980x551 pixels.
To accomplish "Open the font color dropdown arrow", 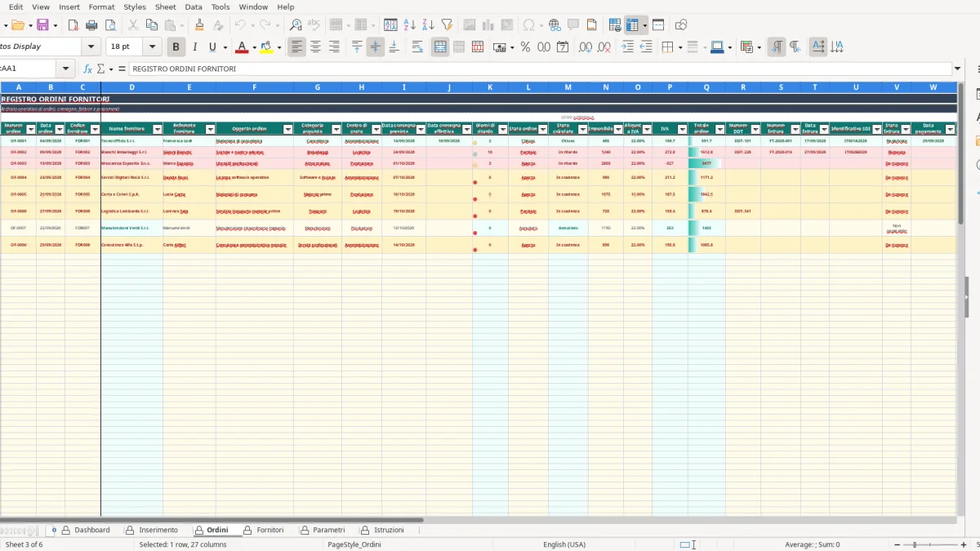I will [x=254, y=47].
